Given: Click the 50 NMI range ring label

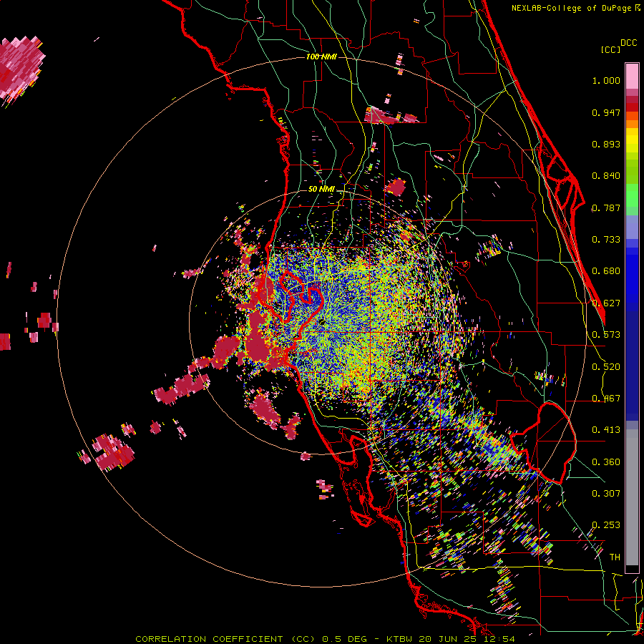Looking at the screenshot, I should pyautogui.click(x=321, y=189).
